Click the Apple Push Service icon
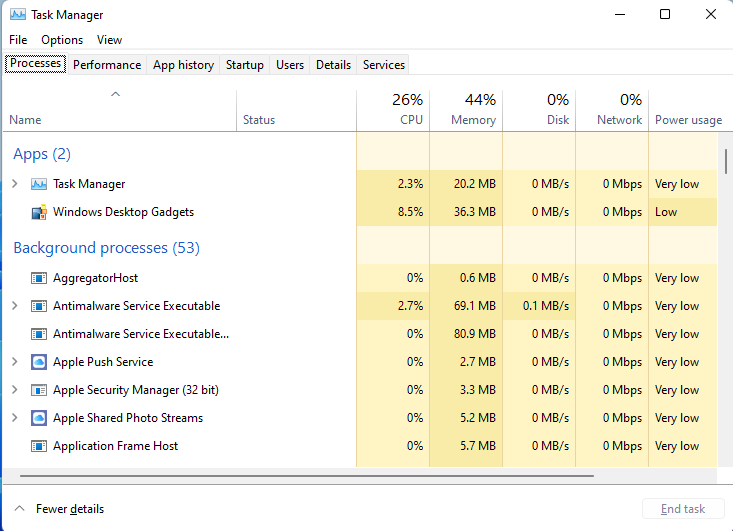The image size is (733, 531). (39, 362)
